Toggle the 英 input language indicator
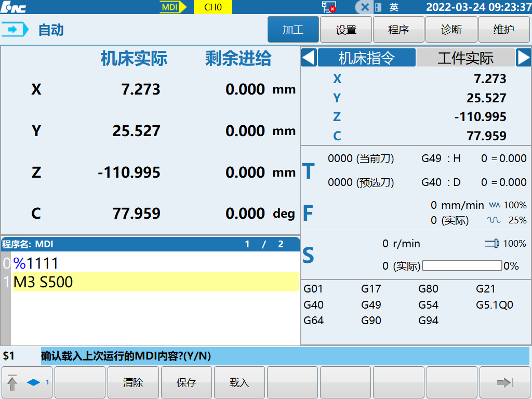532x399 pixels. tap(394, 7)
